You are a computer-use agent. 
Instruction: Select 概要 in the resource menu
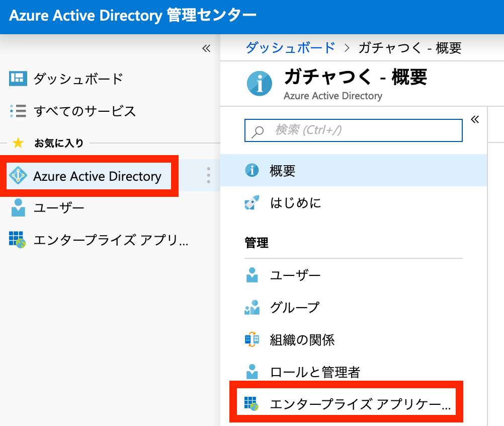pyautogui.click(x=354, y=170)
